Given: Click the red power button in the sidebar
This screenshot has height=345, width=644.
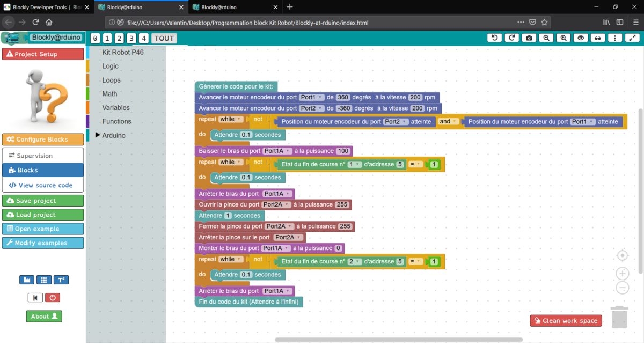Looking at the screenshot, I should (x=52, y=297).
